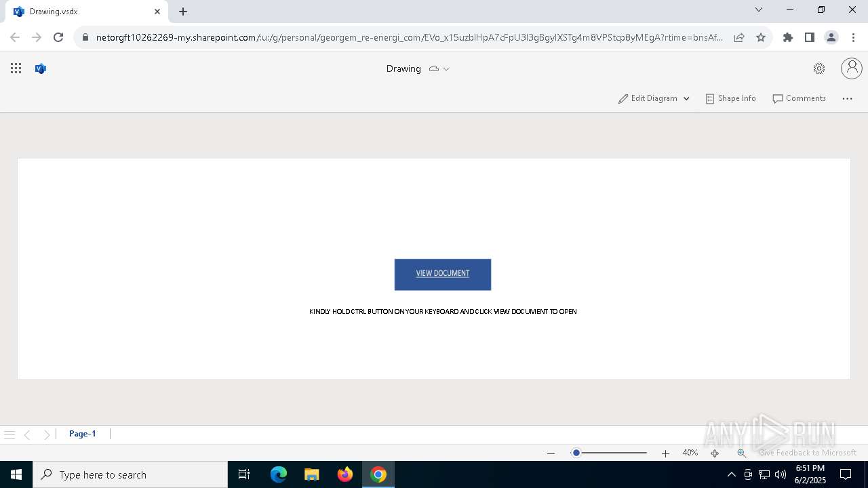This screenshot has width=868, height=488.
Task: Open the volume control tray icon
Action: (781, 474)
